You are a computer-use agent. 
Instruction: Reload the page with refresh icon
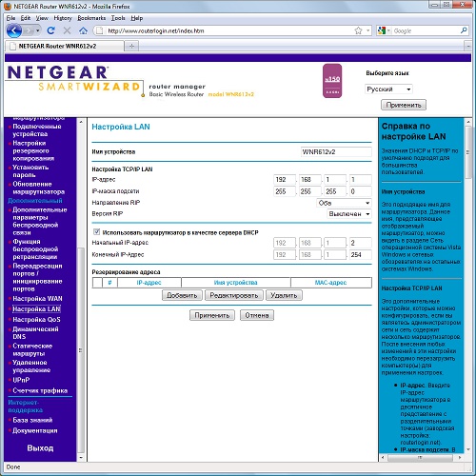[x=50, y=30]
